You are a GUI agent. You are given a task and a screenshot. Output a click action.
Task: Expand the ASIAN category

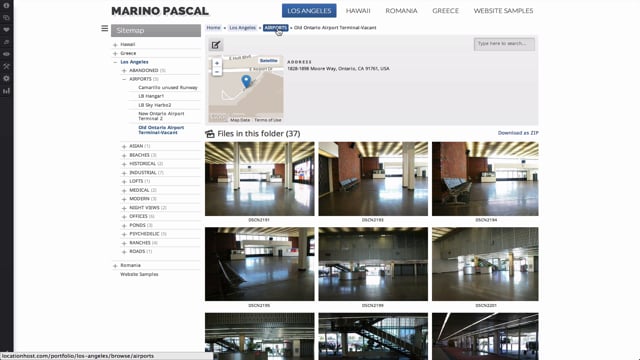124,146
